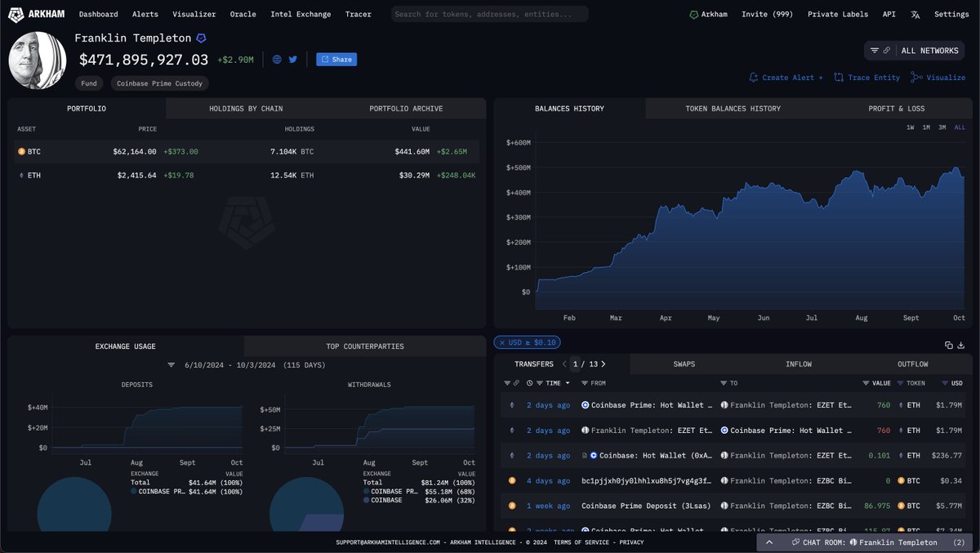This screenshot has width=980, height=553.
Task: Switch to Holdings By Chain tab
Action: (x=246, y=108)
